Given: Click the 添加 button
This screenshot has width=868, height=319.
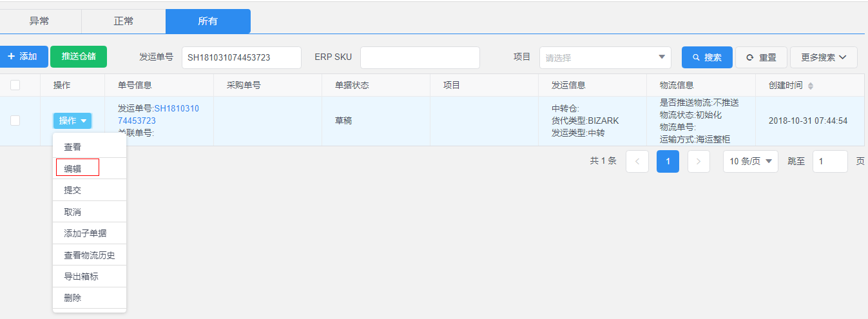Looking at the screenshot, I should tap(23, 57).
